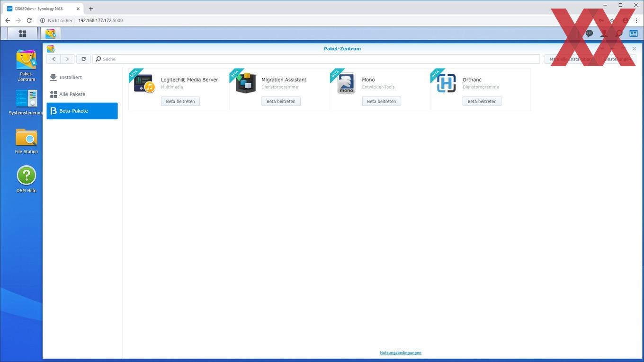The height and width of the screenshot is (362, 644).
Task: Select Beta-Pakete in sidebar
Action: (82, 111)
